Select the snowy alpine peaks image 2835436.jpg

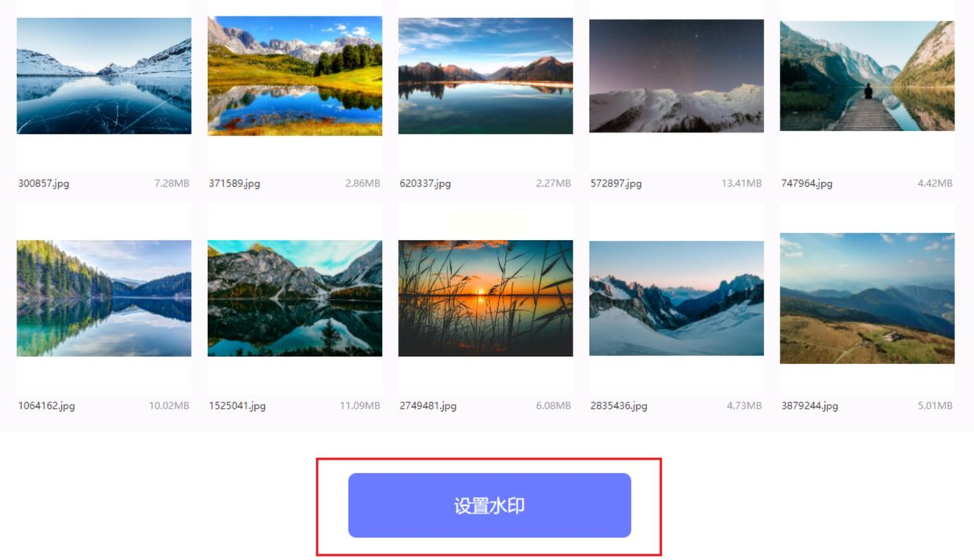point(676,298)
